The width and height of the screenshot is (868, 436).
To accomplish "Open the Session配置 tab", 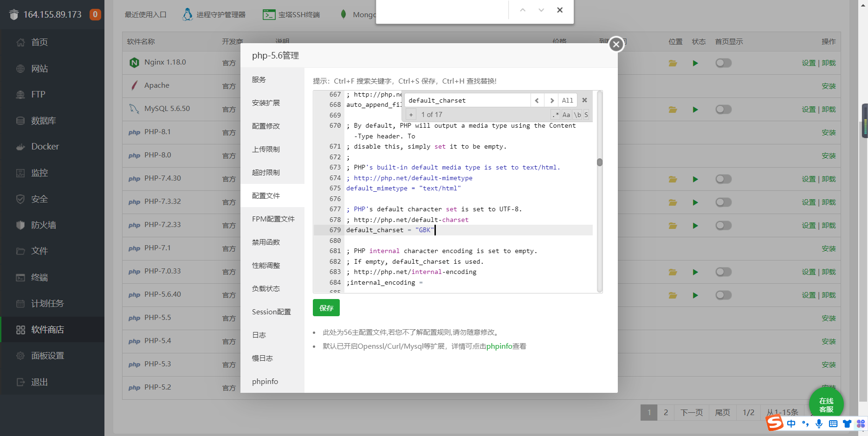I will pyautogui.click(x=272, y=312).
